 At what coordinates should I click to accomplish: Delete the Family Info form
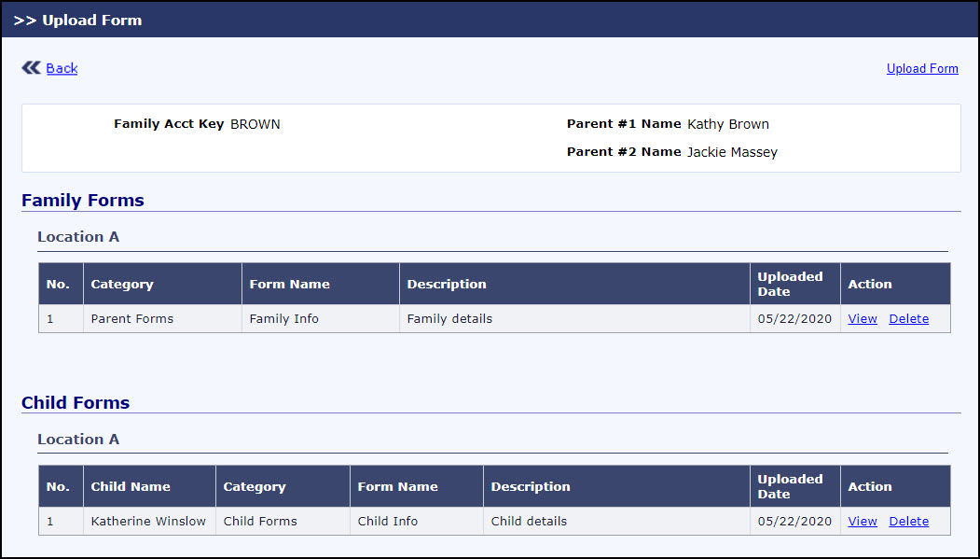[x=908, y=319]
